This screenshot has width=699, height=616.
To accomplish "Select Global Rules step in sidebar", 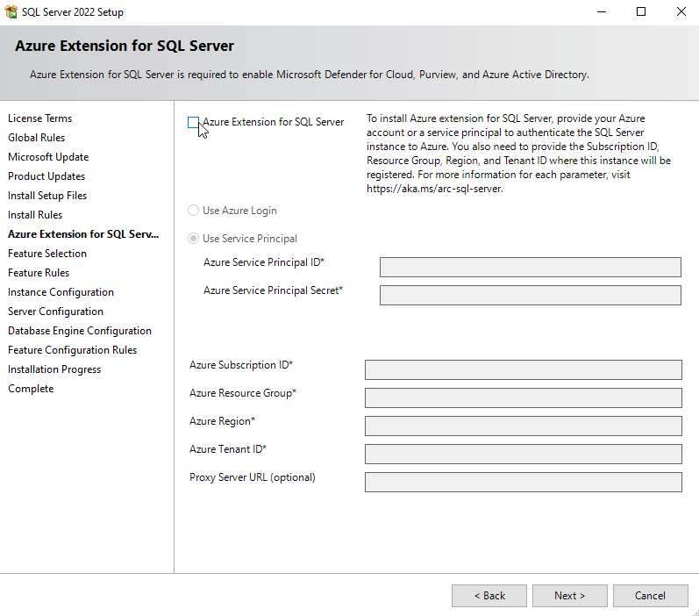I will point(36,138).
